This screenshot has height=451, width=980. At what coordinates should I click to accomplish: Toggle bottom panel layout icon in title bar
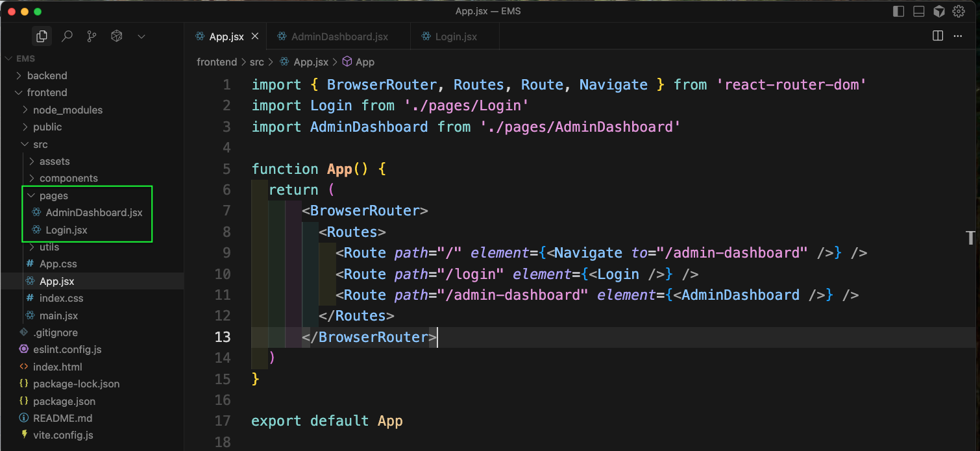918,12
